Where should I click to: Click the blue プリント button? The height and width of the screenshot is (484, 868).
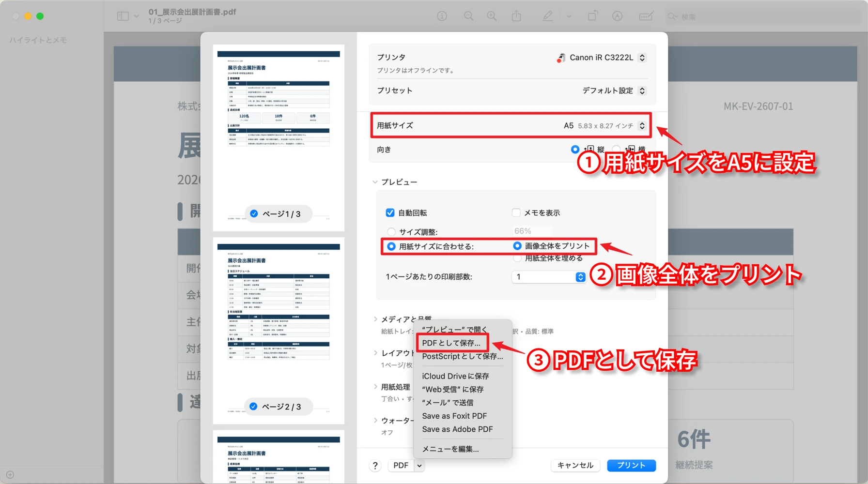pyautogui.click(x=631, y=465)
